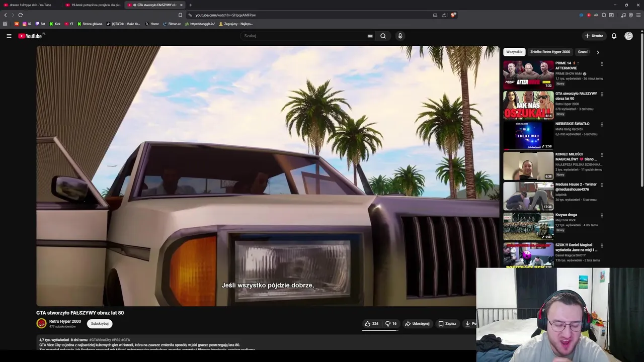Dislike the video with thumbs down
Image resolution: width=644 pixels, height=362 pixels.
(391, 324)
